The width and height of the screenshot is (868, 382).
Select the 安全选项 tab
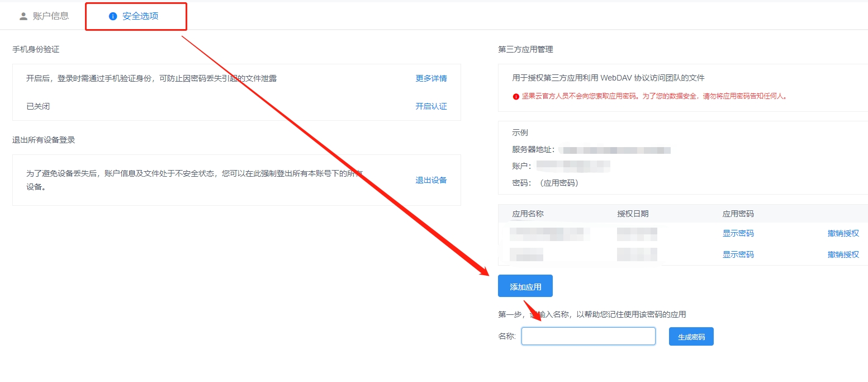(x=140, y=16)
